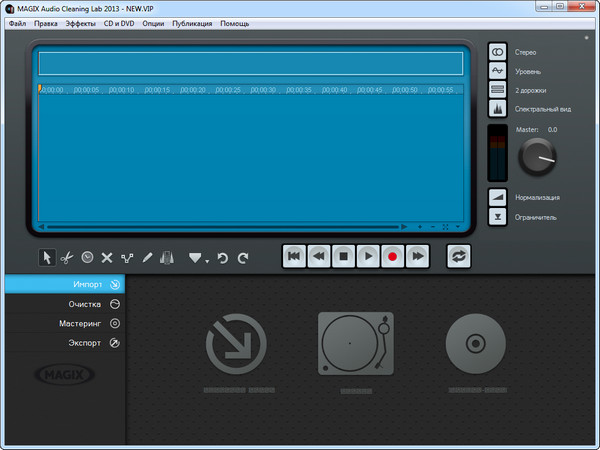Open the CD и DVD menu
The width and height of the screenshot is (600, 450).
[x=119, y=23]
